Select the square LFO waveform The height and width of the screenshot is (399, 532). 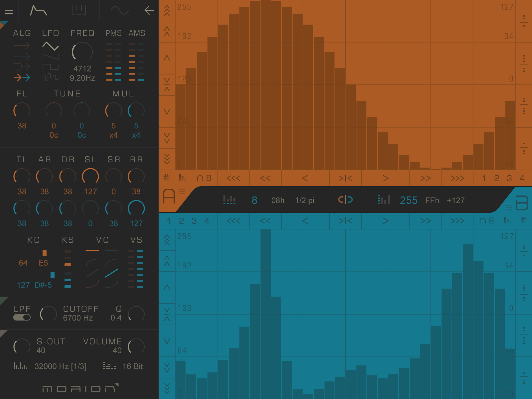click(x=51, y=67)
